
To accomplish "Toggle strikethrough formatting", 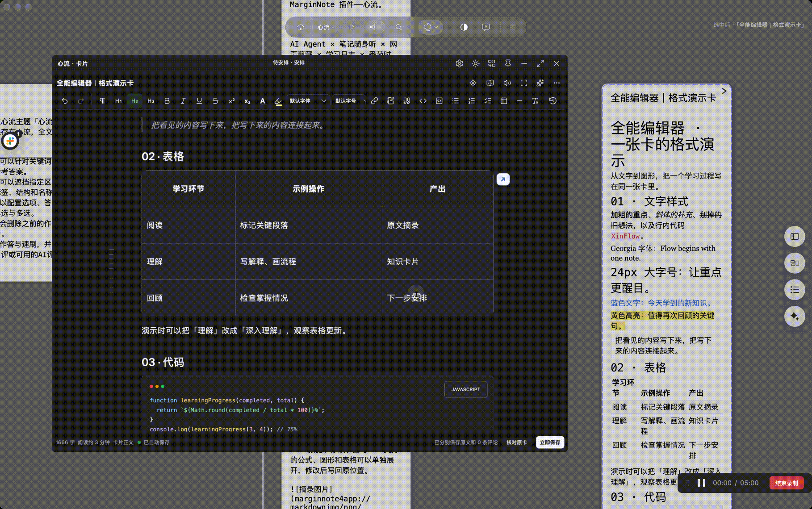I will 215,101.
